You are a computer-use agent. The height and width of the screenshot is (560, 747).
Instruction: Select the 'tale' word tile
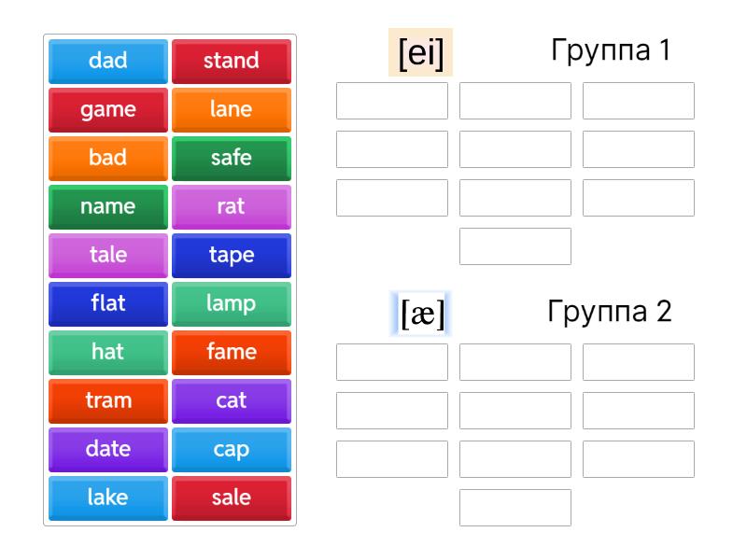108,256
